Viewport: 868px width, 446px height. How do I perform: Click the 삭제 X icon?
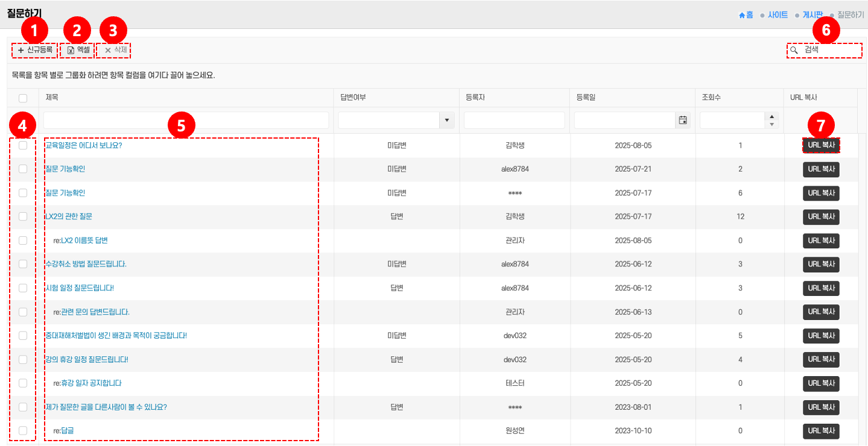(x=108, y=51)
